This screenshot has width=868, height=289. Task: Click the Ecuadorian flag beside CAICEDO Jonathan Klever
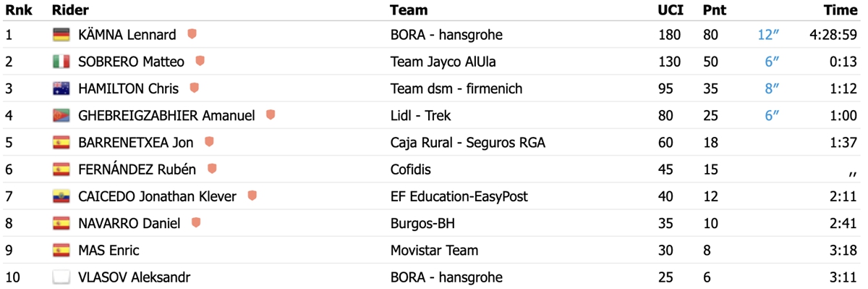(61, 196)
